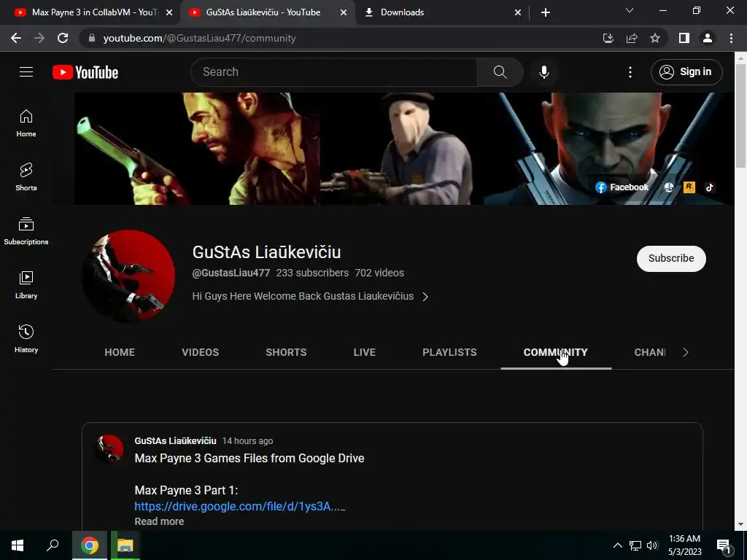Open Subscriptions in sidebar
The height and width of the screenshot is (560, 747).
pyautogui.click(x=26, y=231)
